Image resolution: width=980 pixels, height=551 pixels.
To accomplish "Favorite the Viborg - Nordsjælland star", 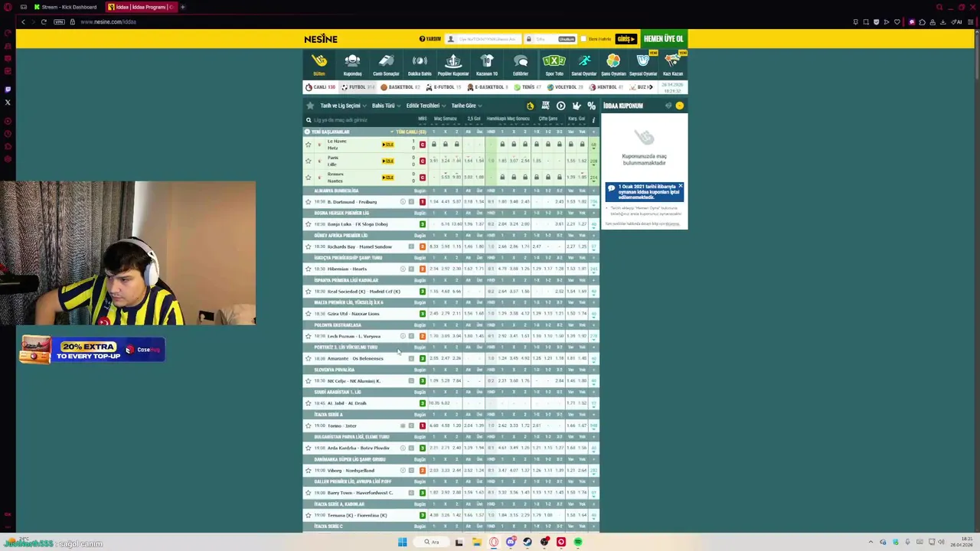I will (309, 471).
